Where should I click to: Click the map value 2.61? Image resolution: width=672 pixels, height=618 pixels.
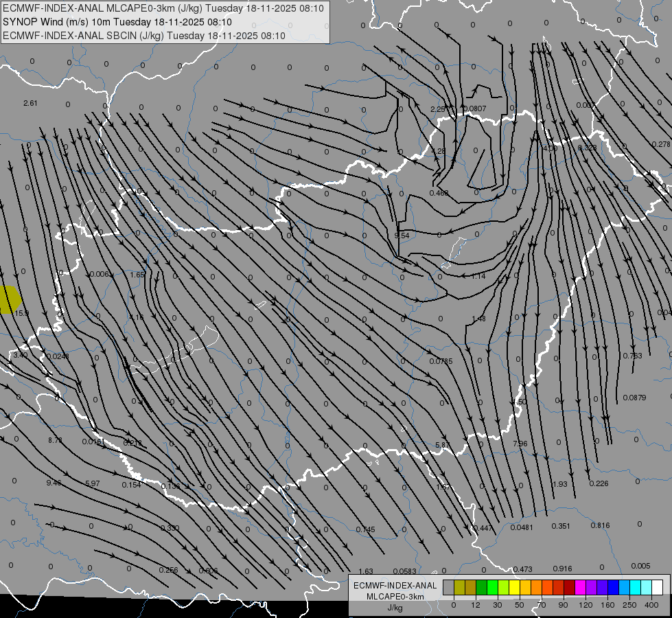(x=30, y=103)
